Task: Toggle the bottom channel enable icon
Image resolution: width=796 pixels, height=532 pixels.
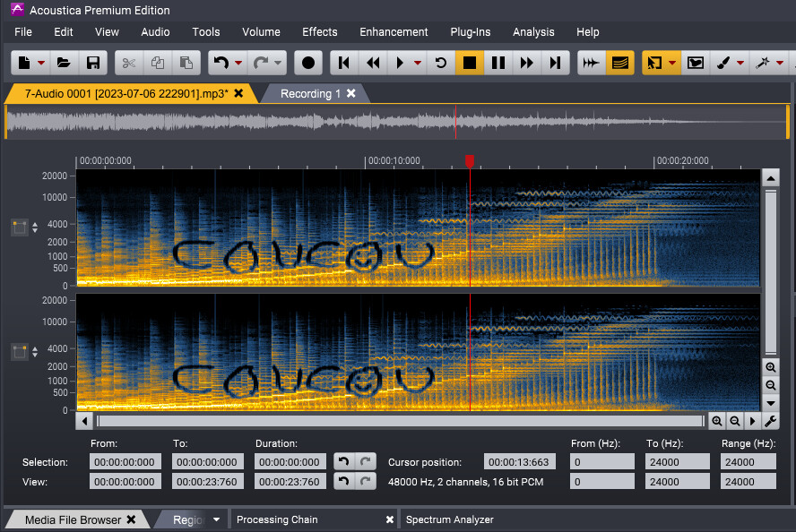Action: 20,352
